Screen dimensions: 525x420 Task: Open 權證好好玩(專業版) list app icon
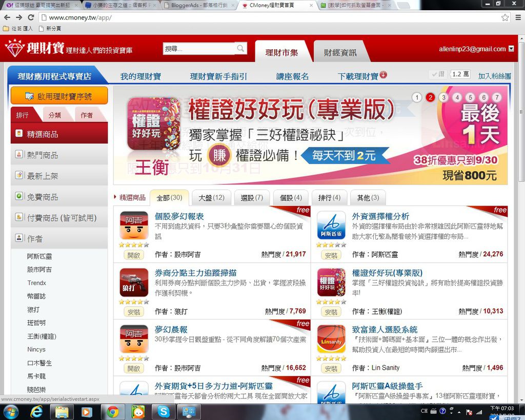331,282
